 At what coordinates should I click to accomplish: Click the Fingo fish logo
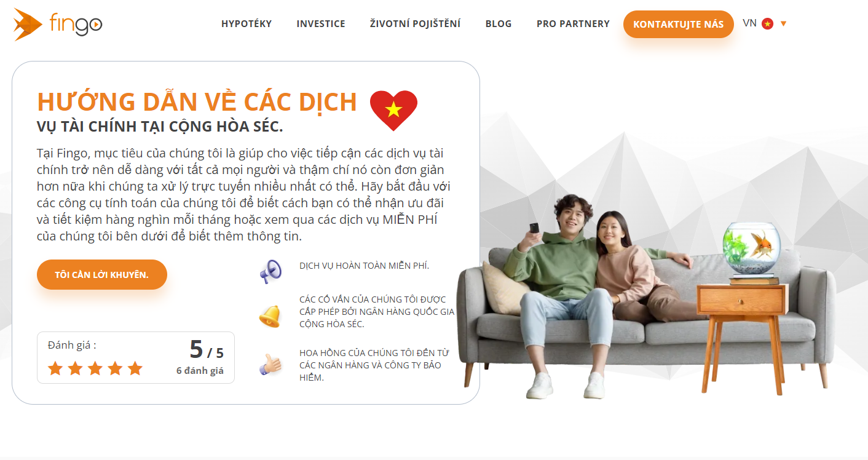pos(58,25)
